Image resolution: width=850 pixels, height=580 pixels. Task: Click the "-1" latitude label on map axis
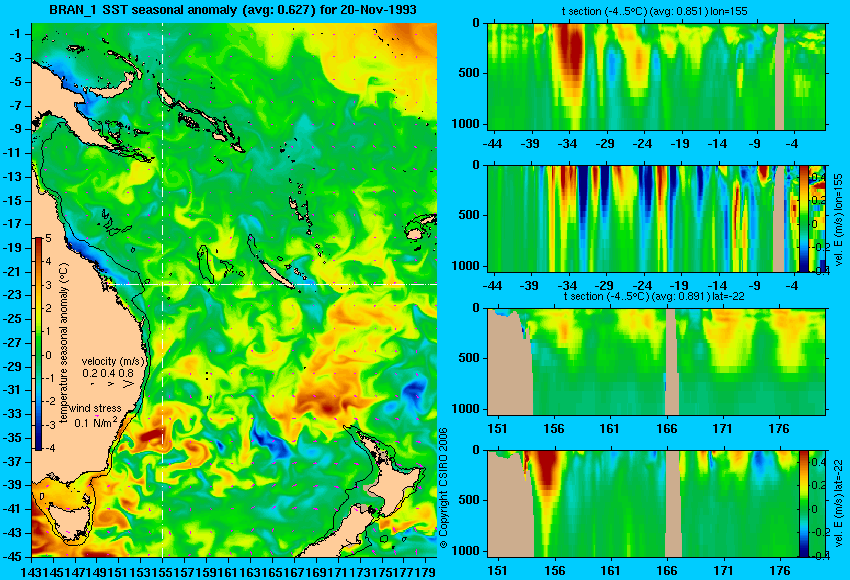point(15,34)
